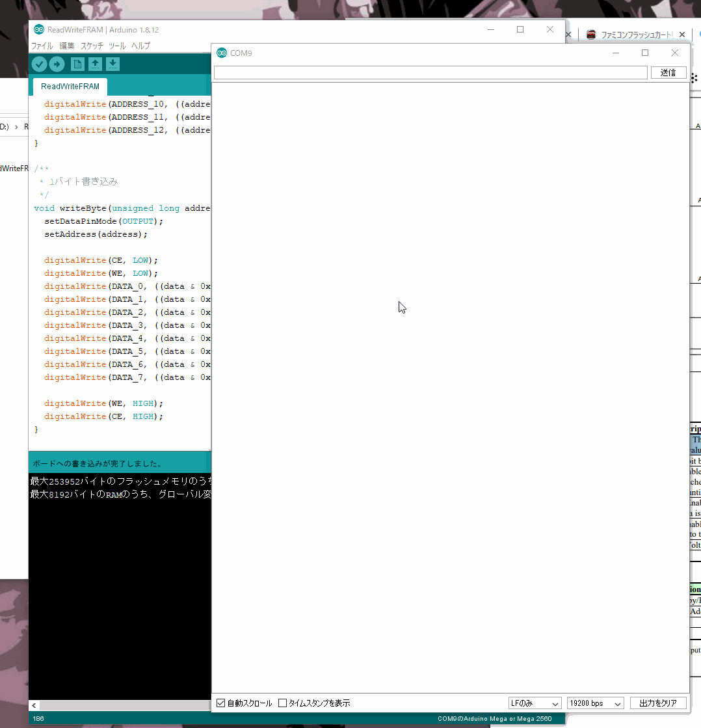Toggle the 自動スクロール checkbox
The height and width of the screenshot is (728, 701).
coord(221,703)
